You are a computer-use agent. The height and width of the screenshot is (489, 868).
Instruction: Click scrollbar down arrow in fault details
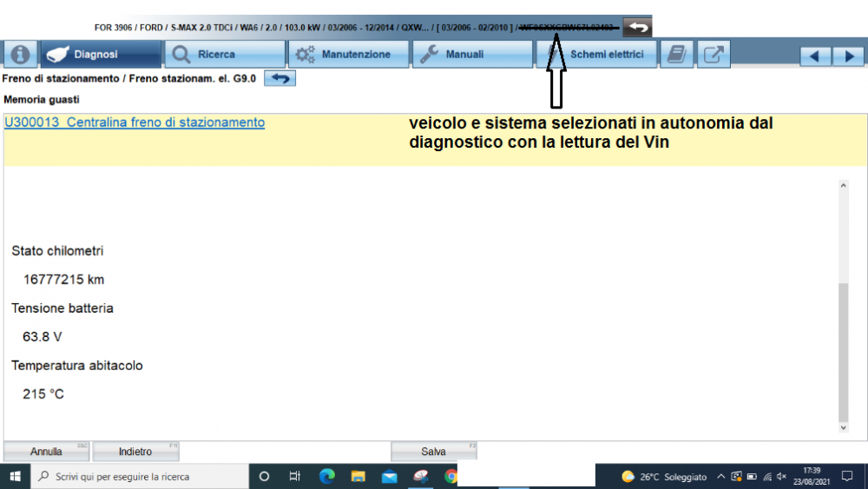pos(843,427)
